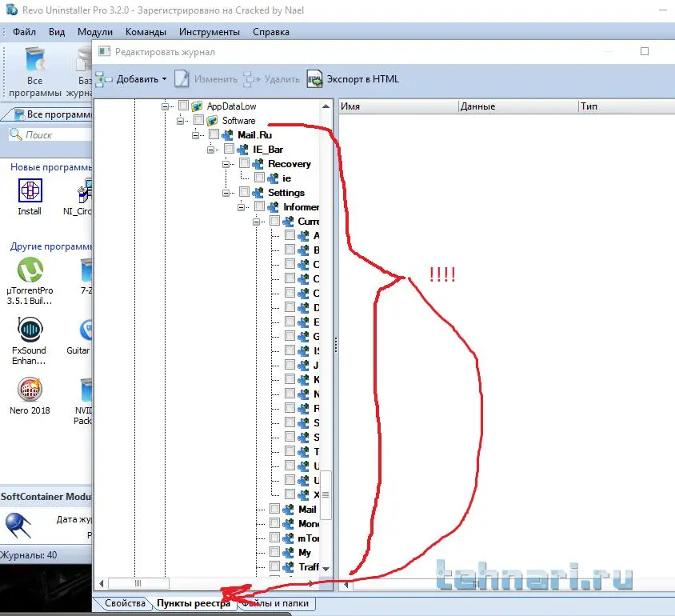
Task: Click the tree horizontal scrollbar thumb
Action: [138, 584]
